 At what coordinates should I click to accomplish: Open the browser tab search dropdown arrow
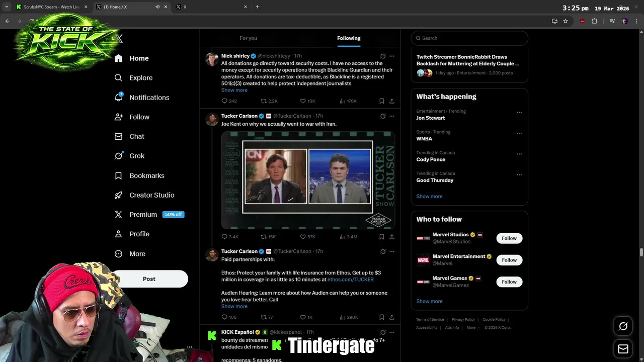click(x=7, y=7)
